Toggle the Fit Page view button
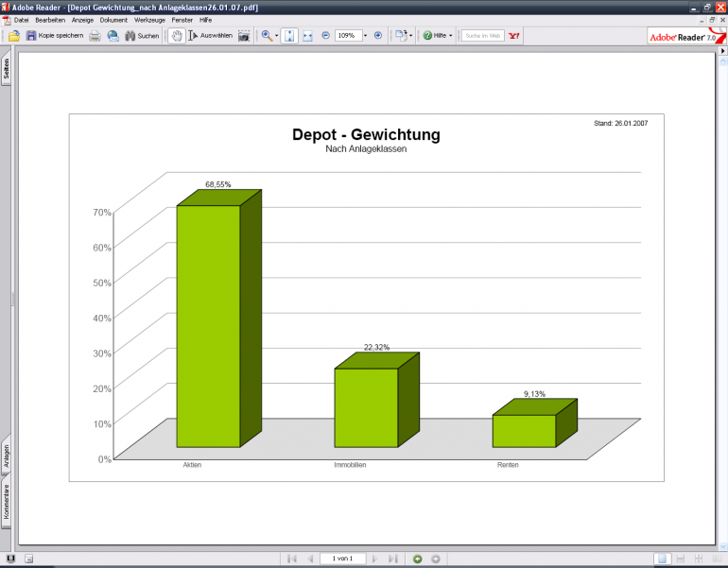 coord(289,36)
